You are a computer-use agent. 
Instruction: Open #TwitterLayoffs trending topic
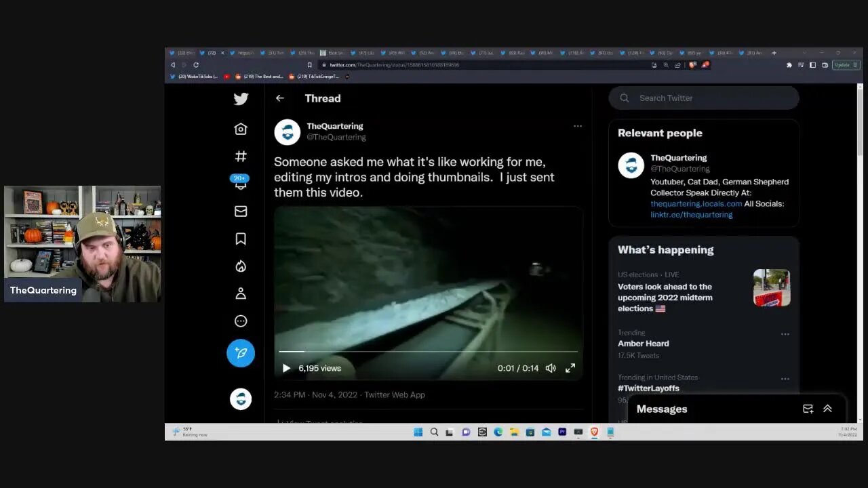pyautogui.click(x=648, y=388)
